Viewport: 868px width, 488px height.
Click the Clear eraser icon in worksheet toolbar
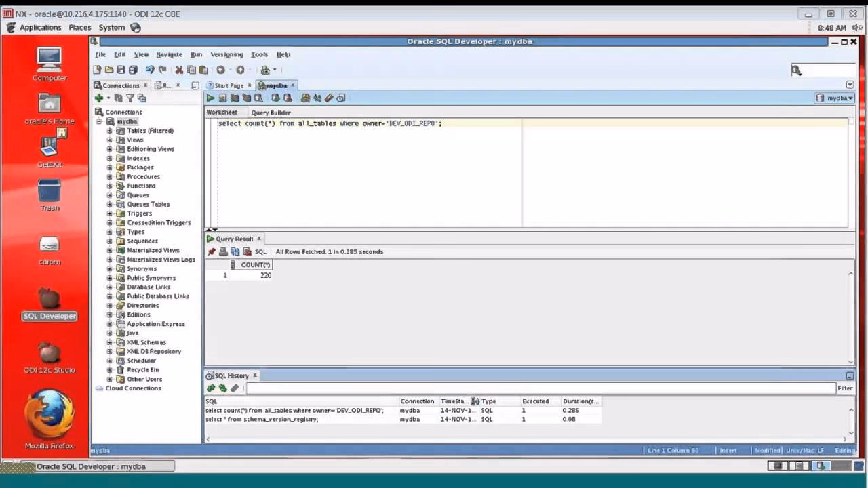[x=329, y=98]
